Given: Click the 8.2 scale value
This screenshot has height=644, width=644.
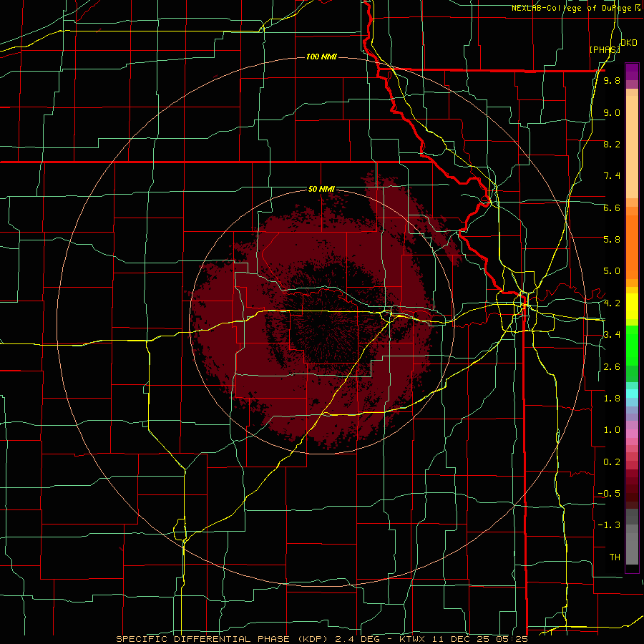Looking at the screenshot, I should [612, 144].
